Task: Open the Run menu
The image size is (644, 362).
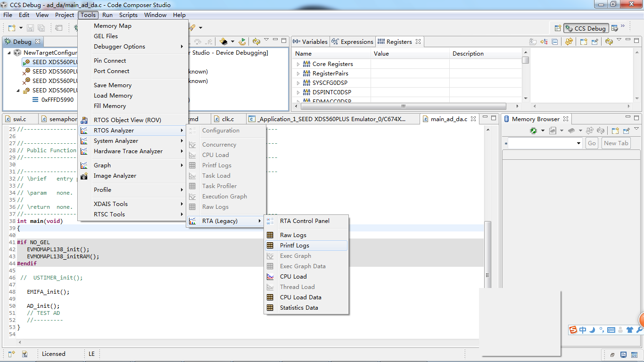Action: 107,15
